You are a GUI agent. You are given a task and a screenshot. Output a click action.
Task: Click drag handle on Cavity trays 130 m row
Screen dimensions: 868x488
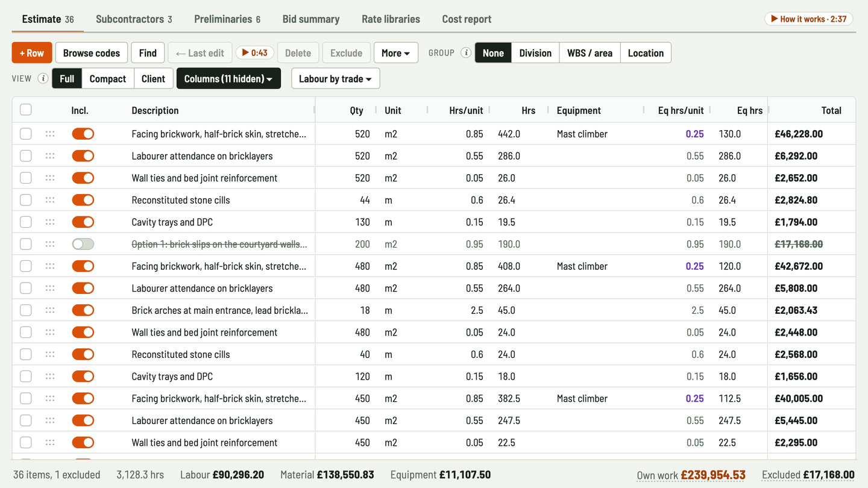50,222
